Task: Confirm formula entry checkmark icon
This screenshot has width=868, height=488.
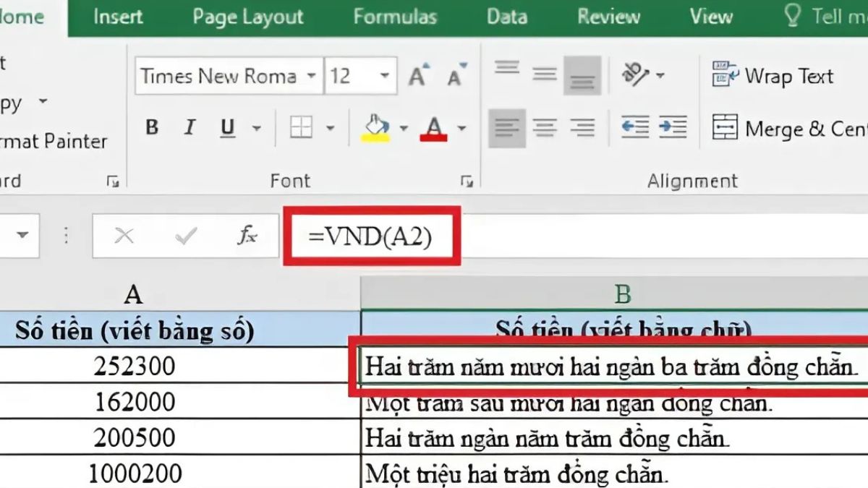Action: coord(186,235)
